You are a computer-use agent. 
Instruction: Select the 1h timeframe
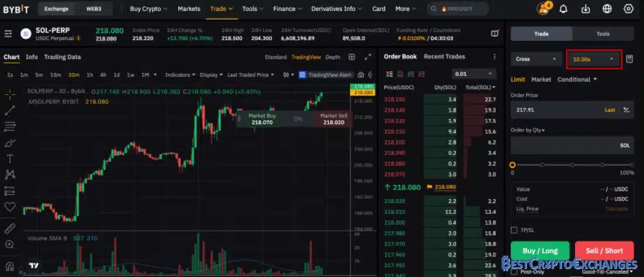click(x=89, y=75)
